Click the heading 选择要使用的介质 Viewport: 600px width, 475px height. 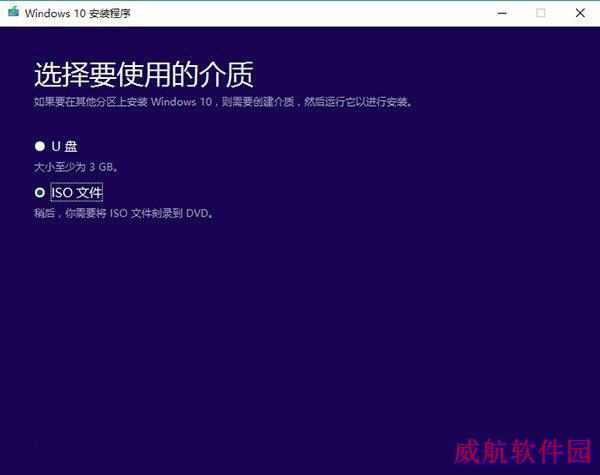(x=144, y=74)
